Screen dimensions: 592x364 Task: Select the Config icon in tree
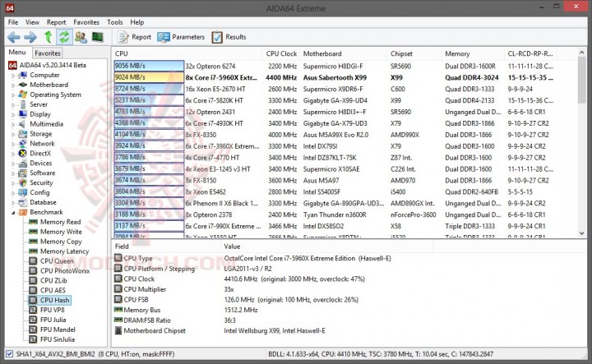pyautogui.click(x=23, y=192)
